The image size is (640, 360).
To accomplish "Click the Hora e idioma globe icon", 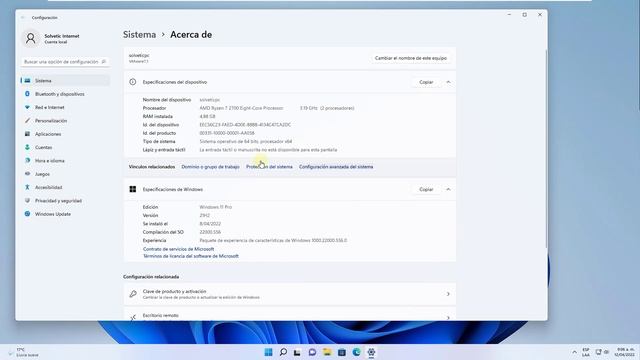I will [x=27, y=161].
